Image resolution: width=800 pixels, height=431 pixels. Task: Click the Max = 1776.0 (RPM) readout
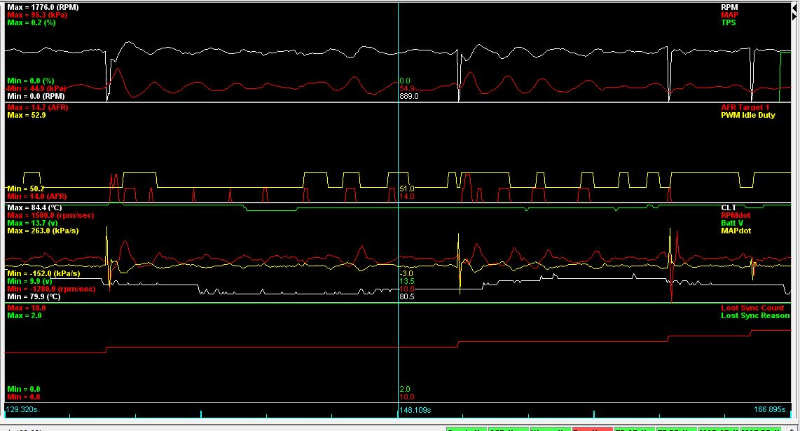(x=42, y=7)
